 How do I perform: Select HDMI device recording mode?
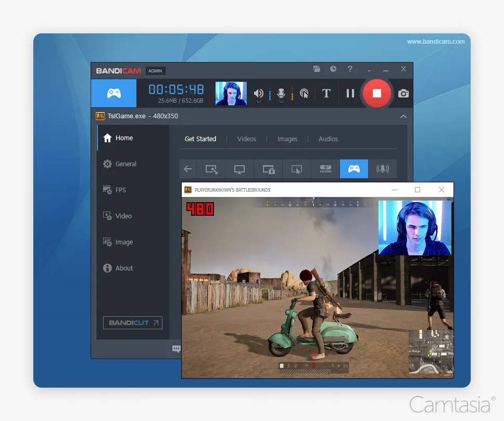tap(325, 169)
